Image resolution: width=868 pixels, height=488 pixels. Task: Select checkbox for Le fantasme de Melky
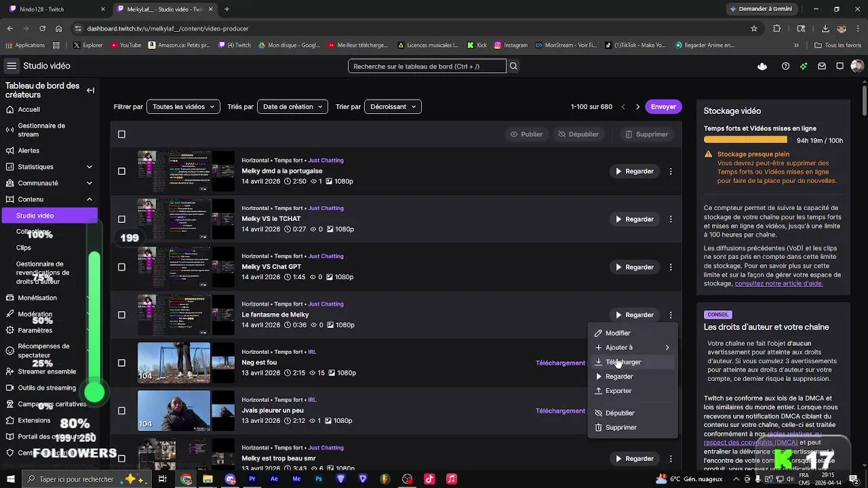(x=121, y=314)
